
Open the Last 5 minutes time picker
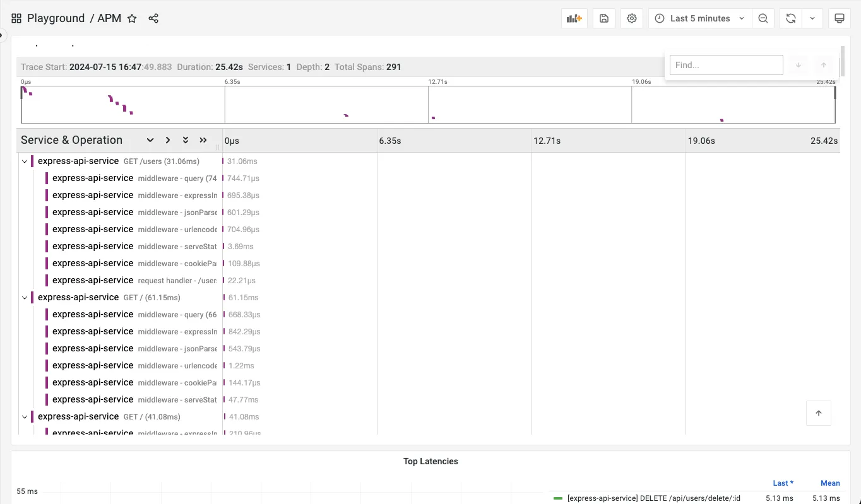tap(699, 18)
